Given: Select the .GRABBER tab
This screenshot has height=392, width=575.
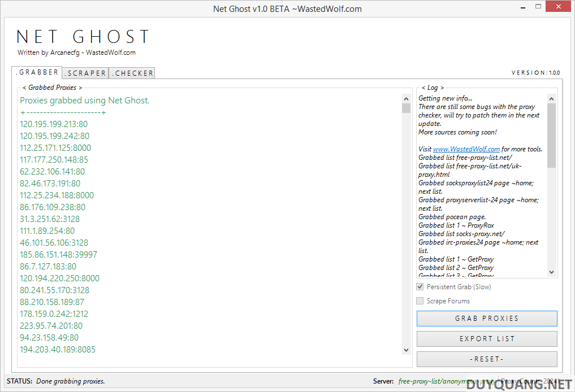Looking at the screenshot, I should (37, 72).
